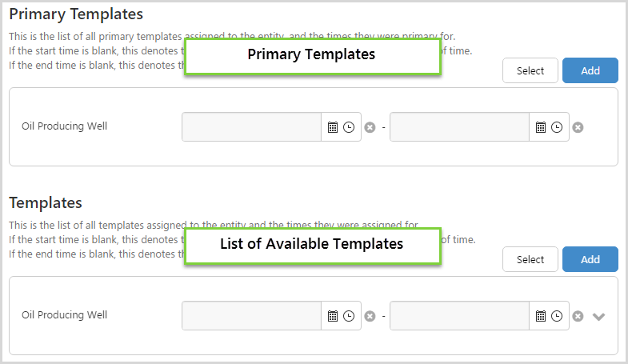Focus the Primary Templates start time field

click(252, 127)
